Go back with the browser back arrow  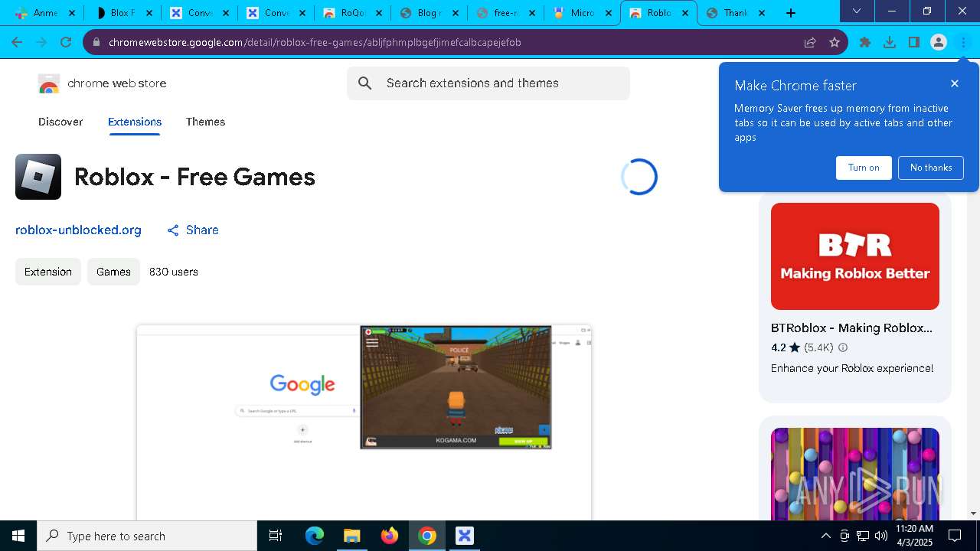17,42
